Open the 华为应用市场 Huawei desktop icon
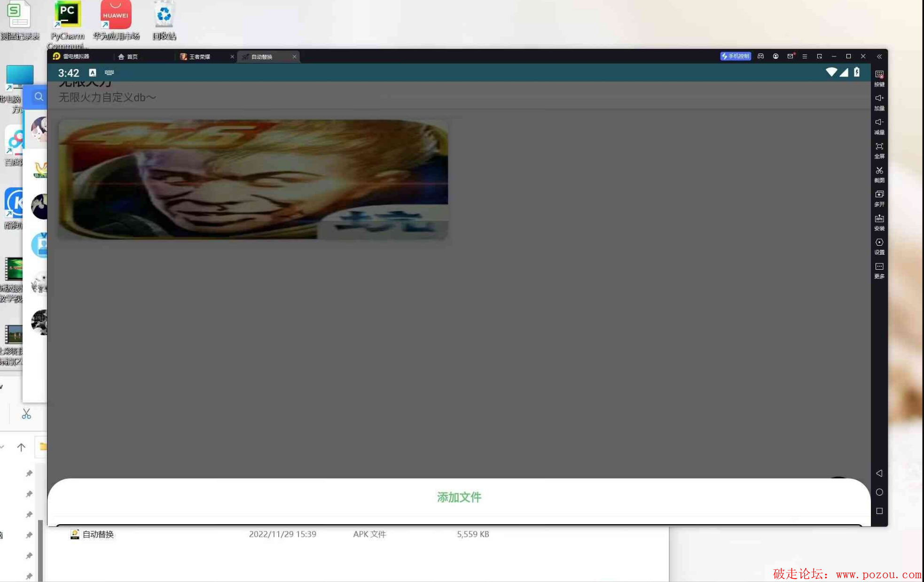 (x=116, y=21)
